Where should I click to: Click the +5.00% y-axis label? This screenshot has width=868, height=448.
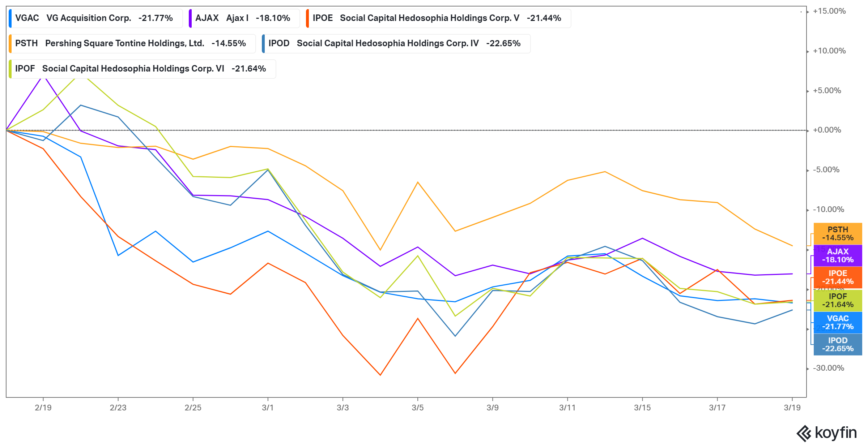pyautogui.click(x=827, y=91)
